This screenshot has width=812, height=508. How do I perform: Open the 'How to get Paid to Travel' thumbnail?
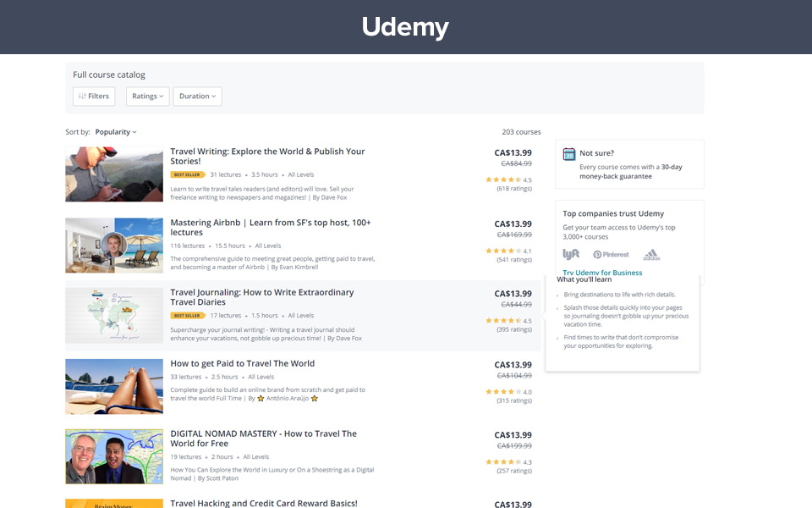(114, 387)
